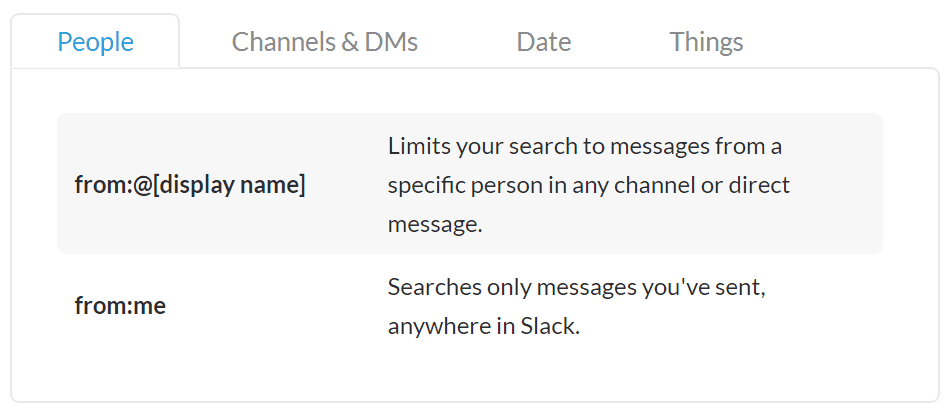Viewport: 950px width, 413px height.
Task: Click the line 'specific person in any channel or direct'
Action: click(x=588, y=185)
